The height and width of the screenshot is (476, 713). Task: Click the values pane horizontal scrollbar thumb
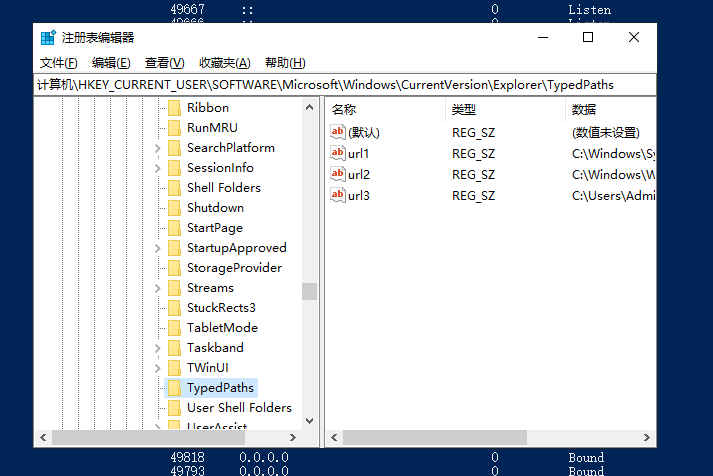click(435, 437)
